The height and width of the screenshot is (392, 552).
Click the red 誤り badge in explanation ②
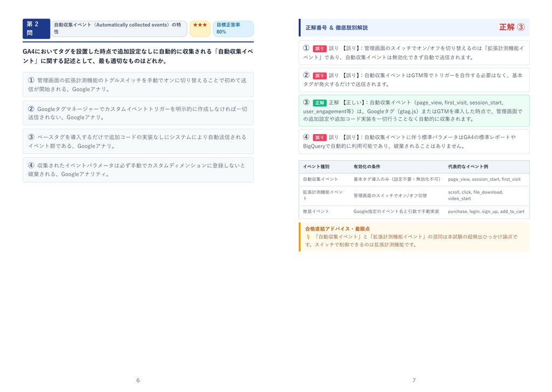point(319,75)
